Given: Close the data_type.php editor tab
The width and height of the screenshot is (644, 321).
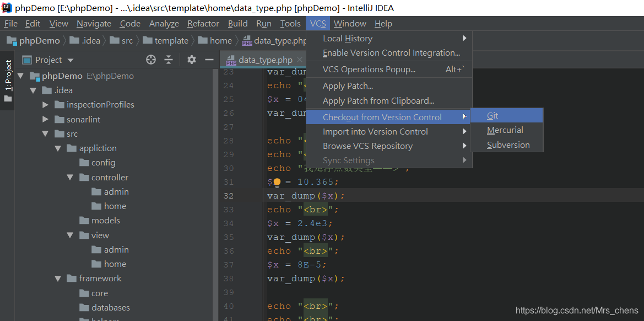Looking at the screenshot, I should pyautogui.click(x=299, y=60).
